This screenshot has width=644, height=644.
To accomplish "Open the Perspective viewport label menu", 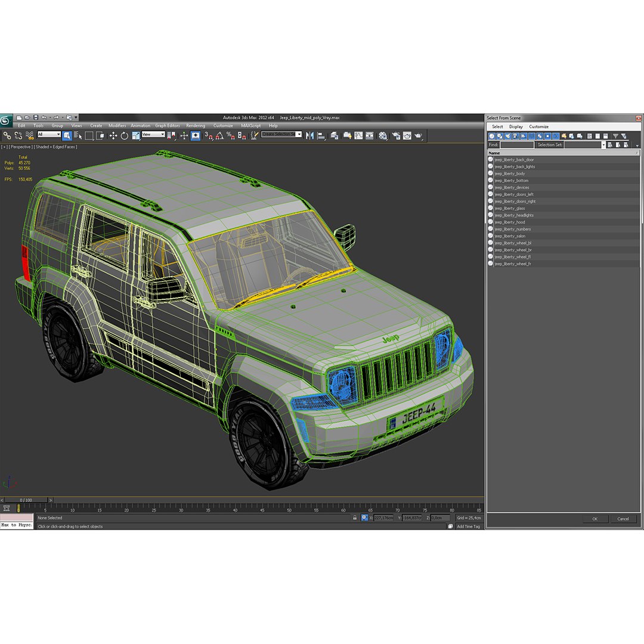I will pyautogui.click(x=20, y=147).
